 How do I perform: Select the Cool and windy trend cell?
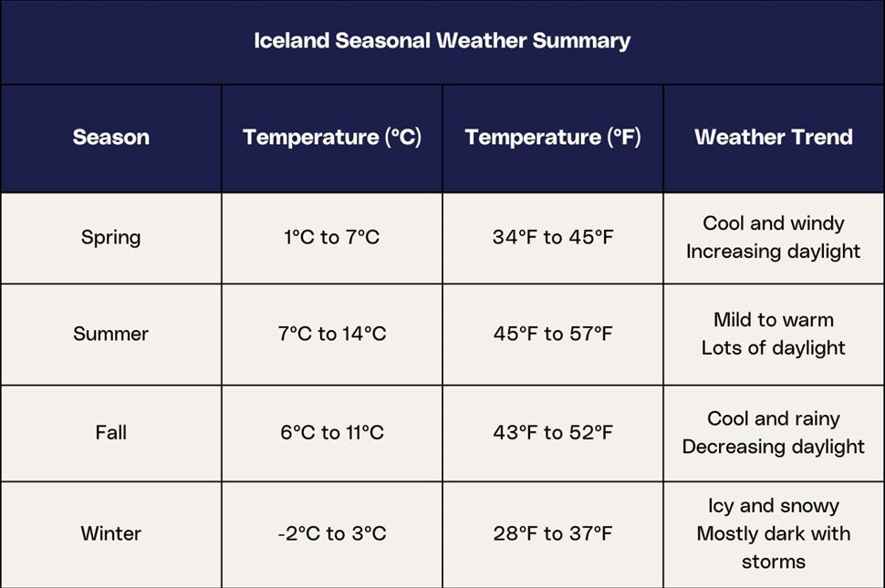click(x=774, y=237)
